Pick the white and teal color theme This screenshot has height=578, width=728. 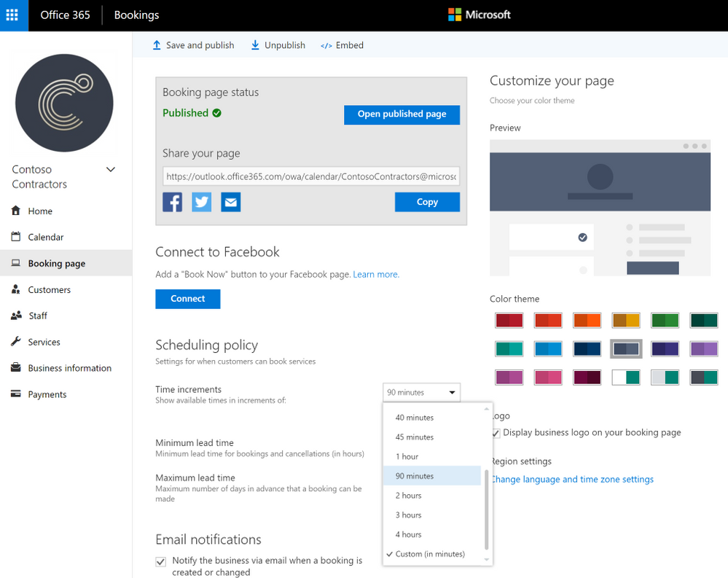626,378
